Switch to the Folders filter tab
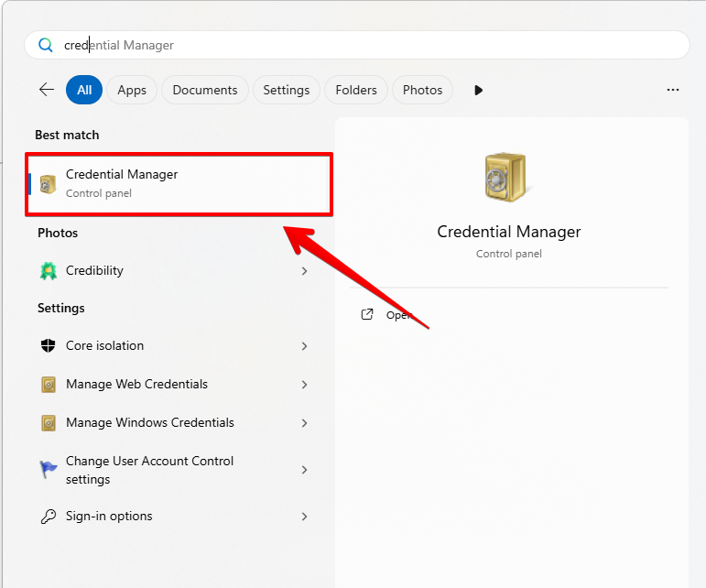The image size is (706, 588). 356,90
